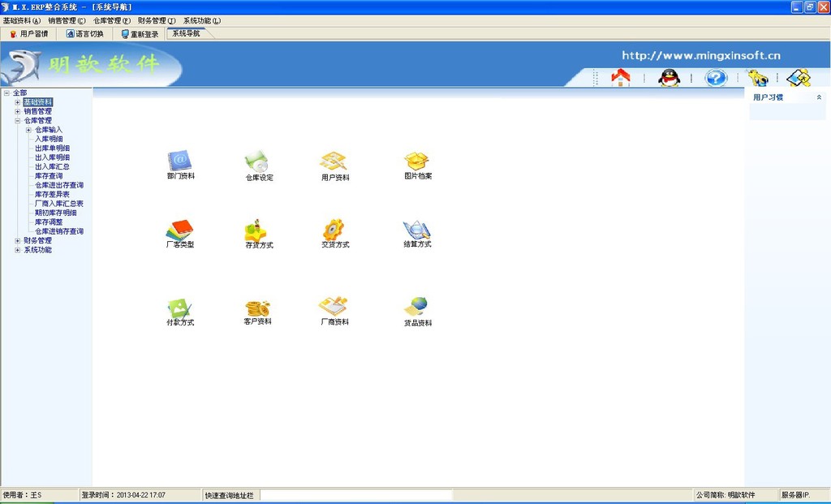
Task: Open the 部门资料 department data icon
Action: coord(179,160)
